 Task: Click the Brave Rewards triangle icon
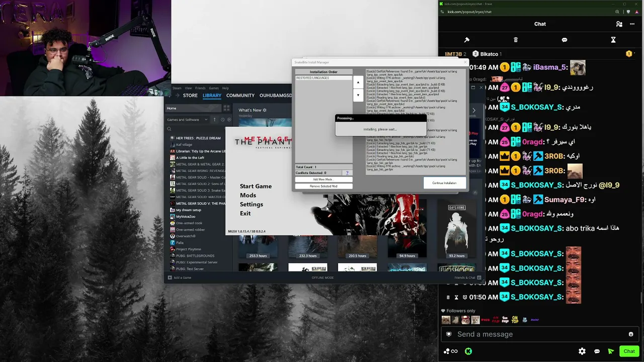click(636, 12)
